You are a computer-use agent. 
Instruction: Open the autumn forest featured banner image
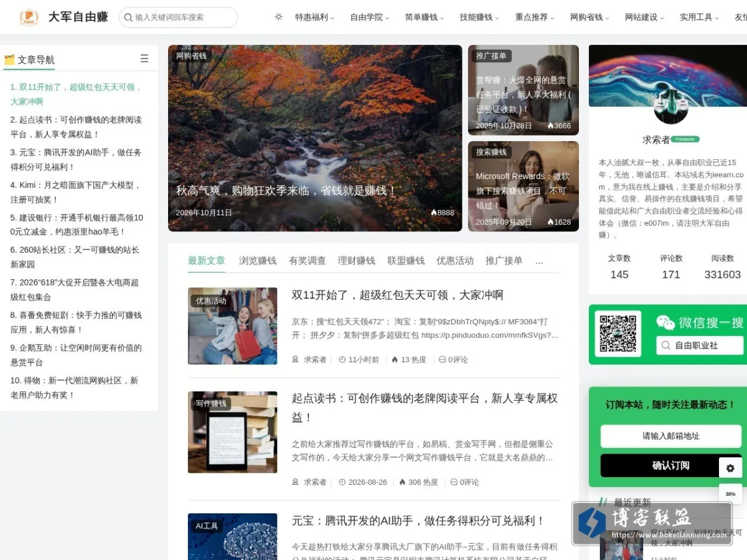(x=315, y=138)
